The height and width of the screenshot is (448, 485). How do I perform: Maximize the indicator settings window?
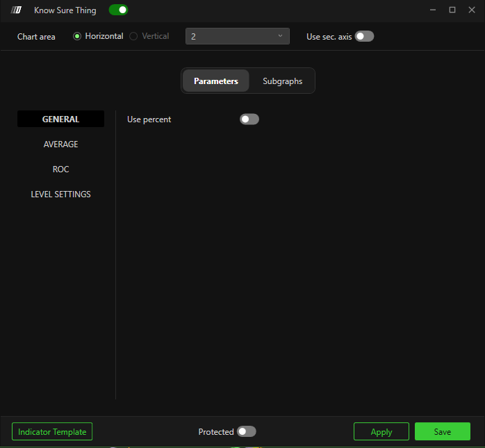[x=452, y=10]
